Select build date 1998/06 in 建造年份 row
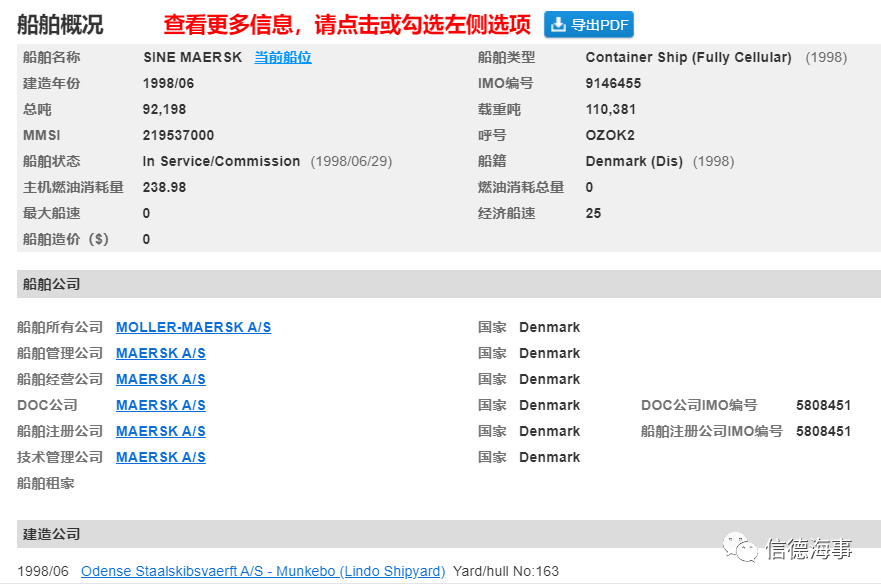The image size is (881, 588). [169, 83]
